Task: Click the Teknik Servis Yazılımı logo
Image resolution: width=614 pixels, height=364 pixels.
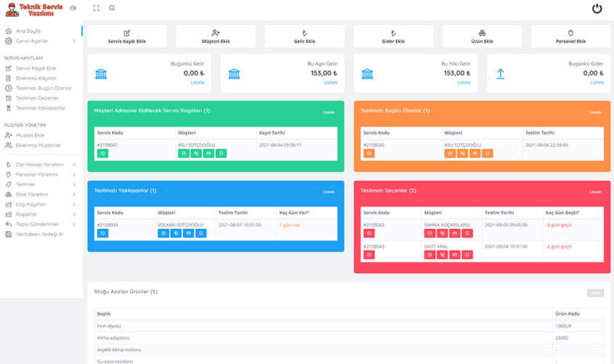Action: (x=34, y=9)
